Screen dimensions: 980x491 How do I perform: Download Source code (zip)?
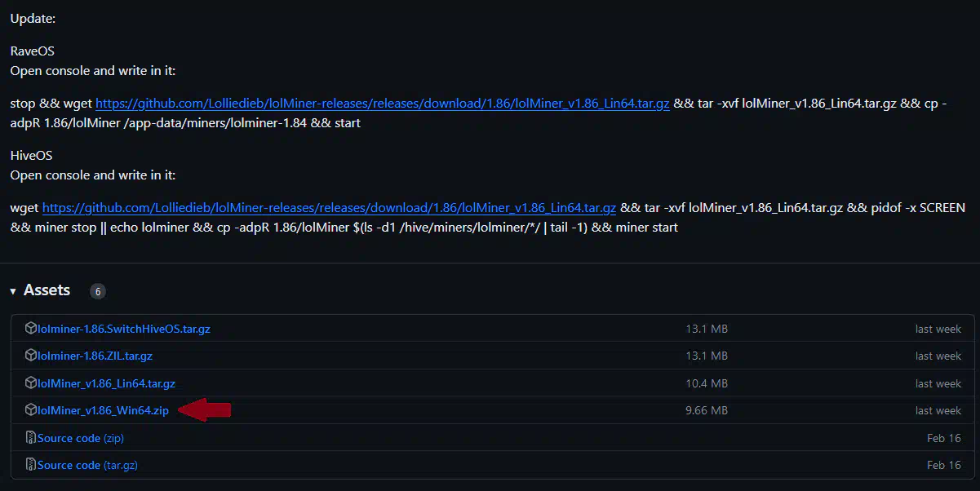point(81,438)
